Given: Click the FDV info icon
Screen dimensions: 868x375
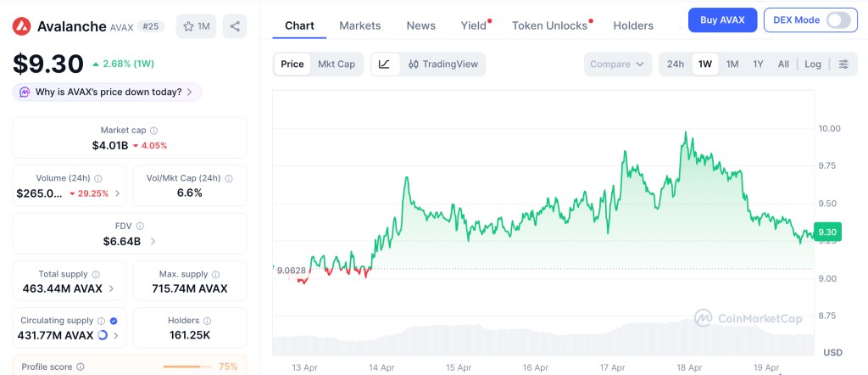Looking at the screenshot, I should pos(140,226).
